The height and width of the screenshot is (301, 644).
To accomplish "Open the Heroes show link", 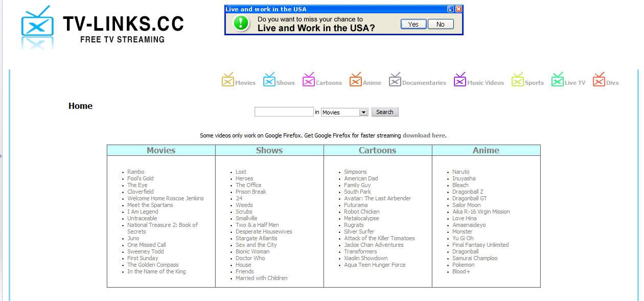I will [244, 178].
